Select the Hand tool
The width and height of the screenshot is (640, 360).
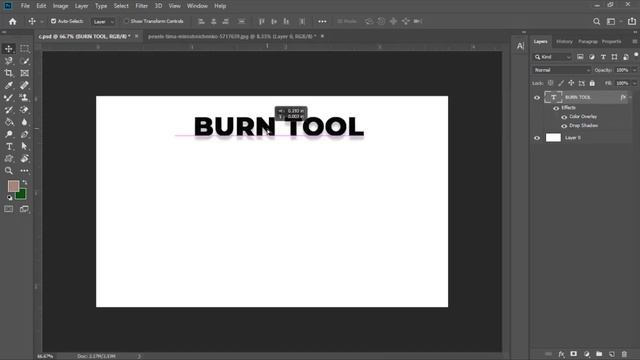tap(24, 159)
